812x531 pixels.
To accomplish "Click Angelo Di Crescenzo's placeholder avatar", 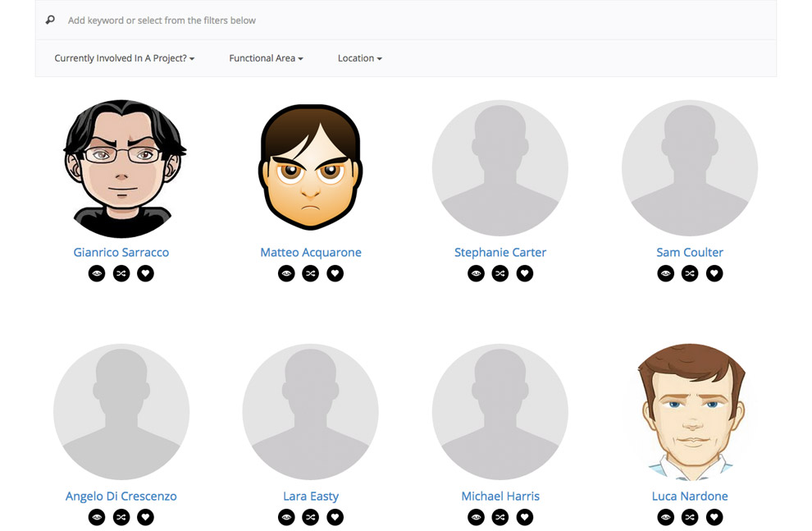I will (x=121, y=412).
